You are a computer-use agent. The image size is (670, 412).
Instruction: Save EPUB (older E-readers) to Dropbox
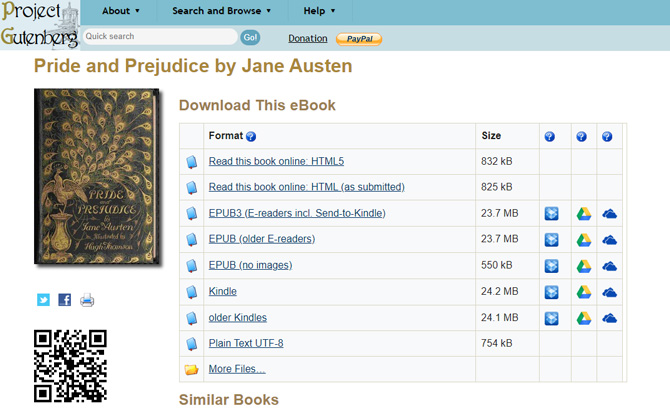(551, 240)
